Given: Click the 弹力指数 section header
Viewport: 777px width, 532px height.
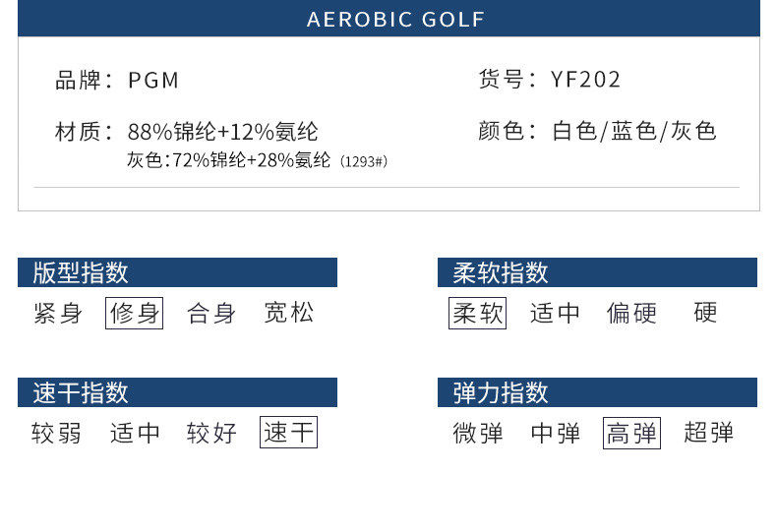Looking at the screenshot, I should click(597, 392).
